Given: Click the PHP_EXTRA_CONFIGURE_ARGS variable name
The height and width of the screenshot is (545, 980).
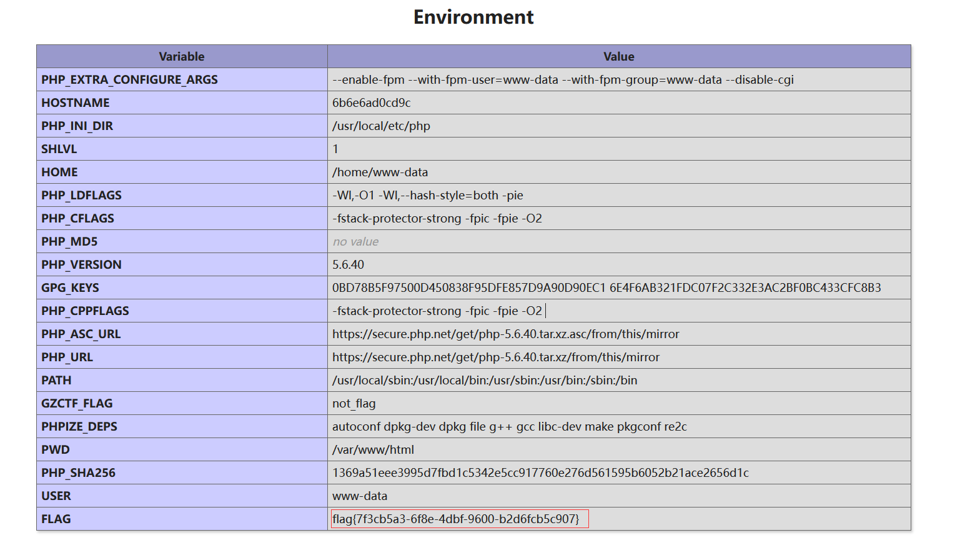Looking at the screenshot, I should [129, 80].
